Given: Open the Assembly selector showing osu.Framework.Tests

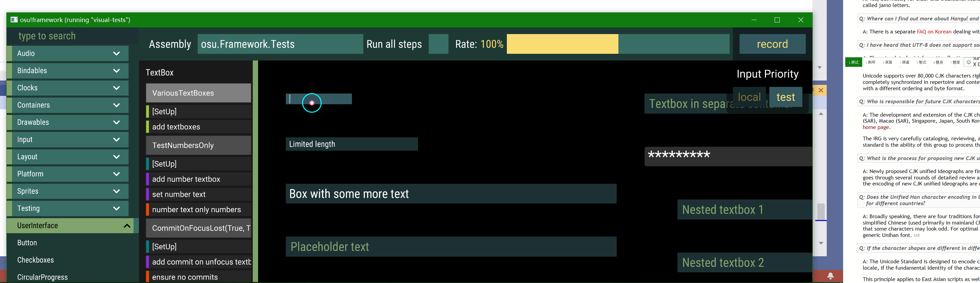Looking at the screenshot, I should [x=280, y=44].
